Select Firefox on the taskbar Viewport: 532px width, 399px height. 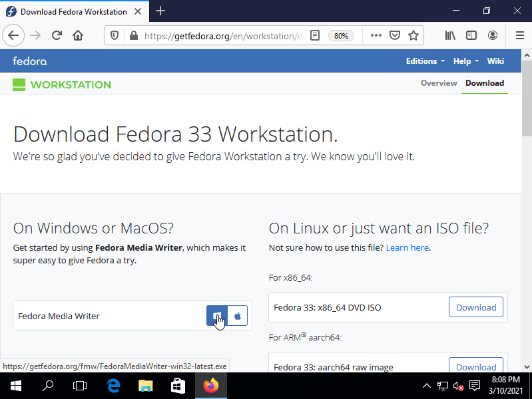point(210,386)
